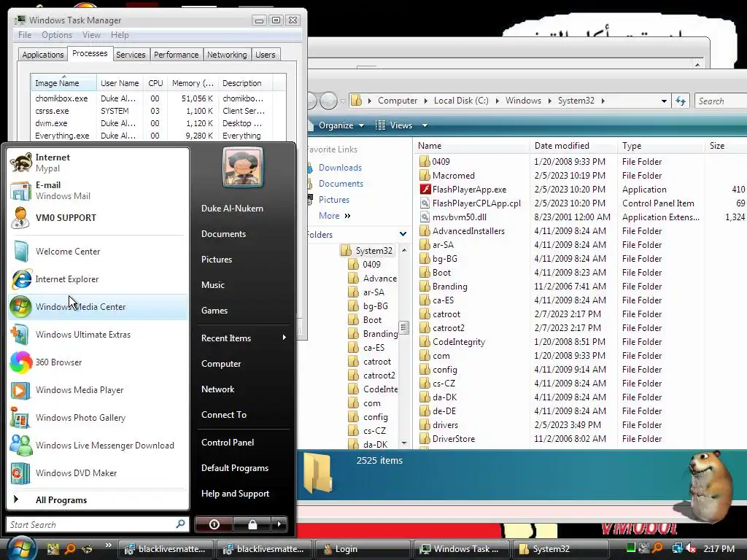747x560 pixels.
Task: Sort by Date modified column
Action: [573, 146]
